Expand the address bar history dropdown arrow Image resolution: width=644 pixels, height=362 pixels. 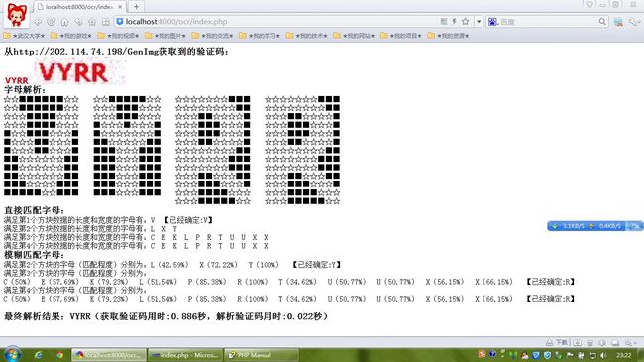pos(479,22)
